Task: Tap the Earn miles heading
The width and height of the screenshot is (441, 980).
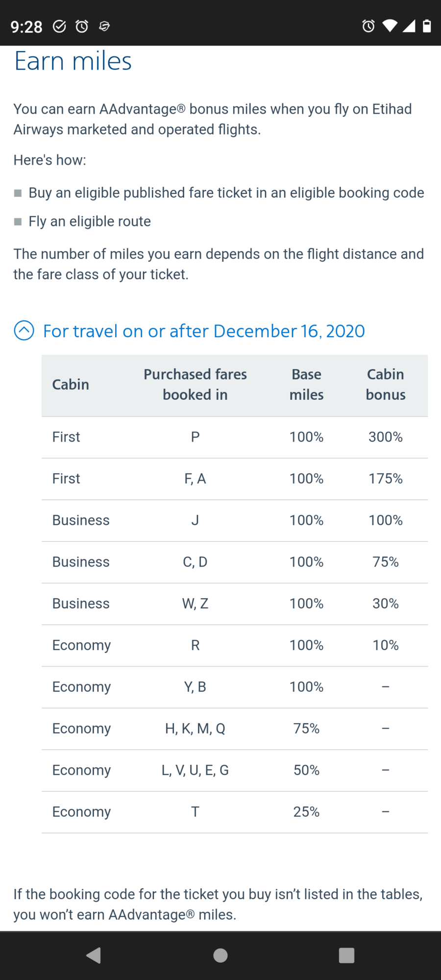Action: click(x=73, y=61)
